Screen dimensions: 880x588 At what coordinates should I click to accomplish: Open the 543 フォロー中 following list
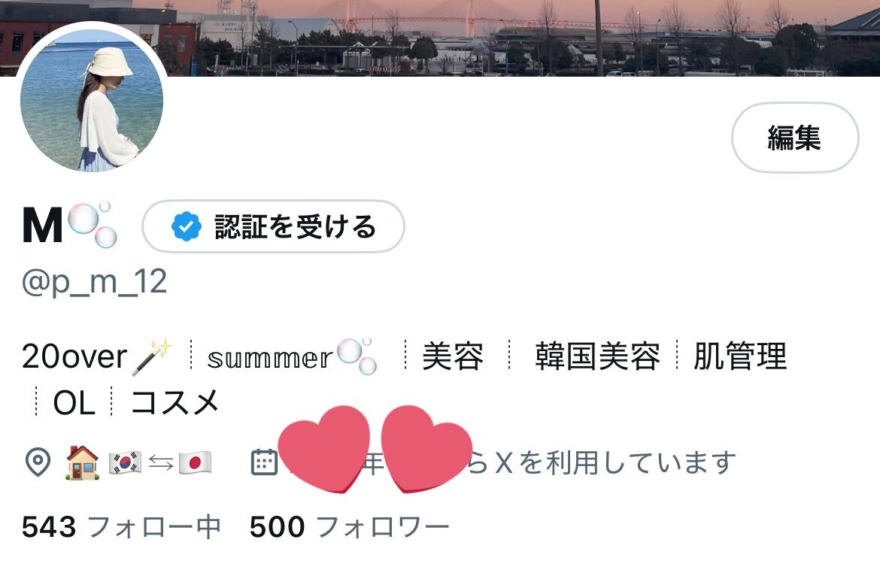pos(121,527)
